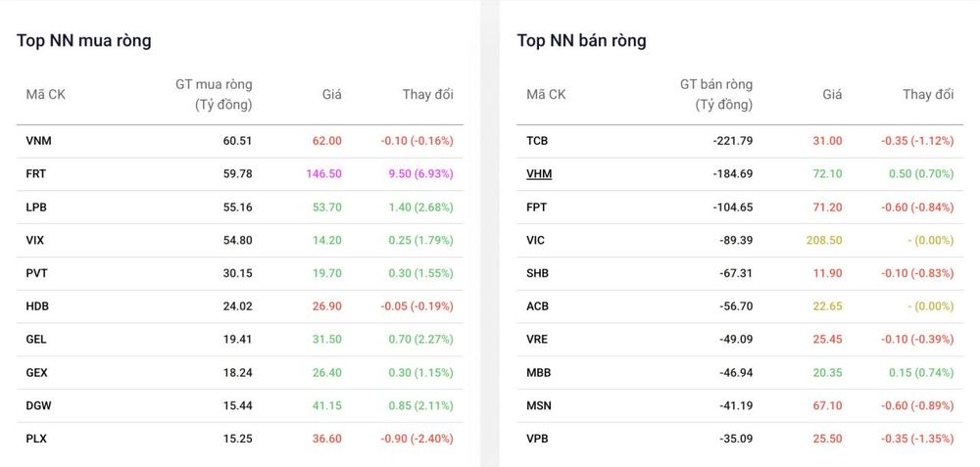Click the 'GT bán ròng' column header
The width and height of the screenshot is (980, 467).
716,94
